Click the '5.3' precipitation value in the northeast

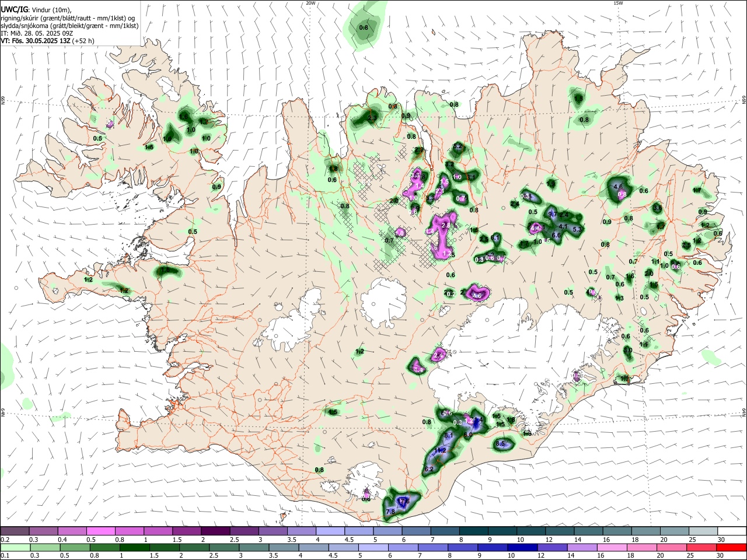tap(578, 229)
